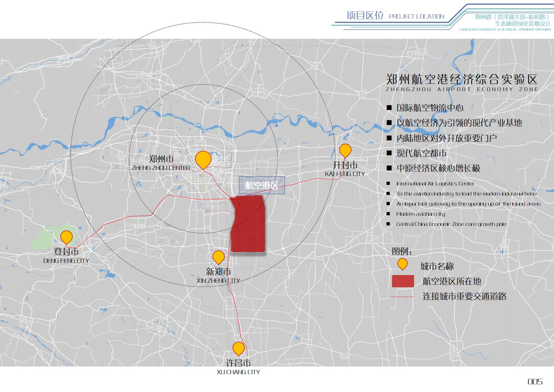The image size is (554, 392).
Task: Click the square bullet before 现代航空都市
Action: pos(389,153)
